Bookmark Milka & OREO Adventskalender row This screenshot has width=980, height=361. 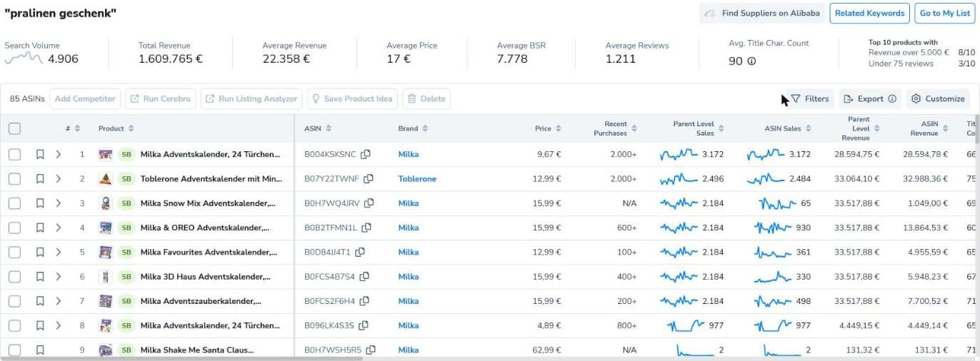pos(40,228)
